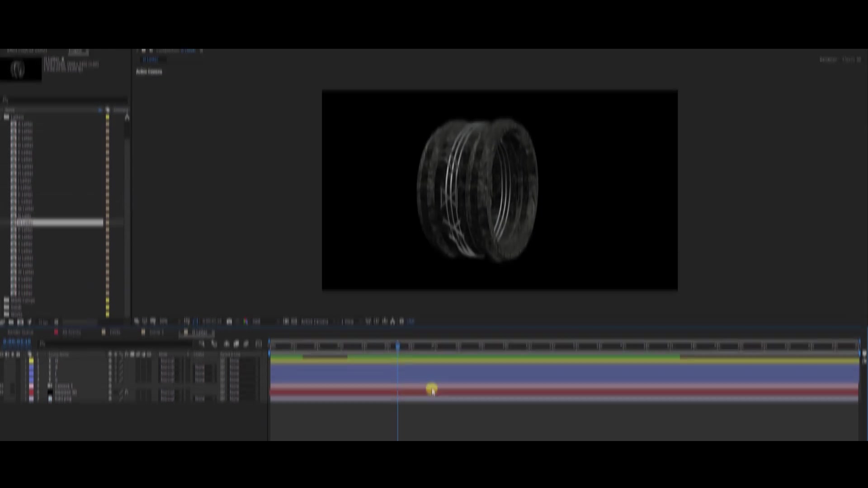Toggle mask and shape path visibility
The width and height of the screenshot is (868, 488).
click(x=195, y=322)
